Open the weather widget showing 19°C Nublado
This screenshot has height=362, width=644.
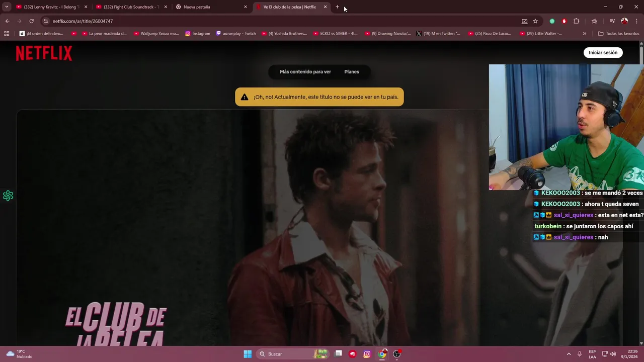[x=19, y=354]
